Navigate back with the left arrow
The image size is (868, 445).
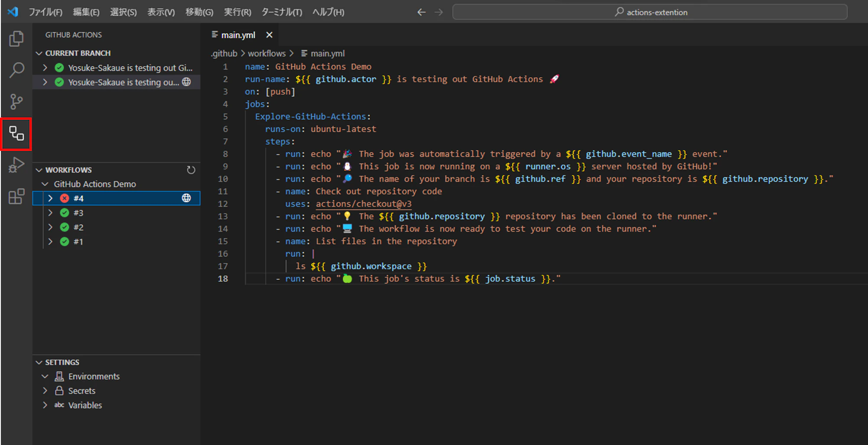pyautogui.click(x=421, y=12)
